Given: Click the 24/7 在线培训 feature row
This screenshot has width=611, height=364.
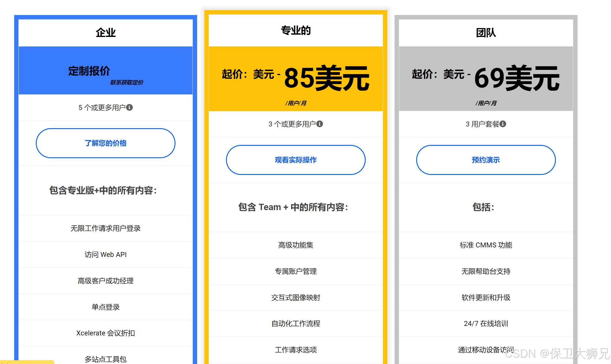Looking at the screenshot, I should (x=486, y=324).
